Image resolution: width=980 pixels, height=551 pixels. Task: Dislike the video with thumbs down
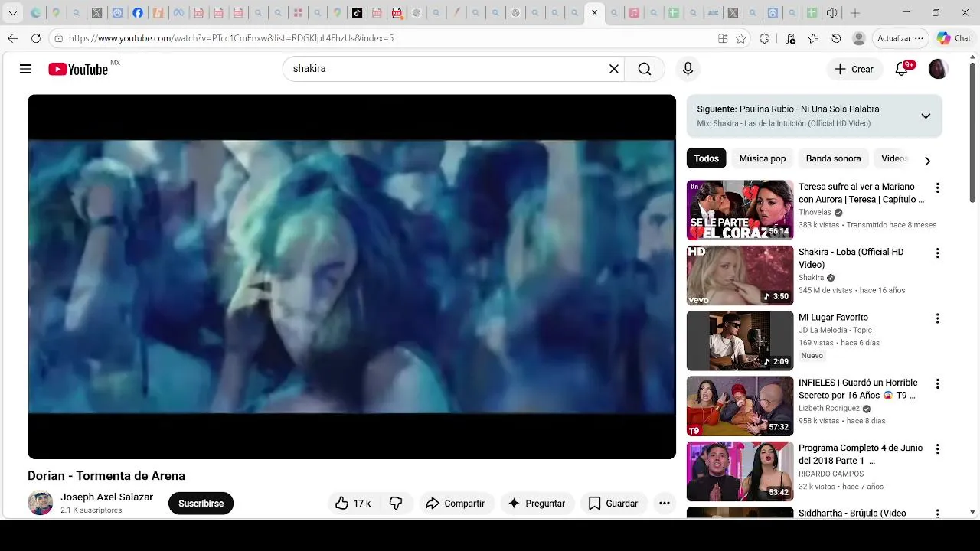(x=396, y=503)
